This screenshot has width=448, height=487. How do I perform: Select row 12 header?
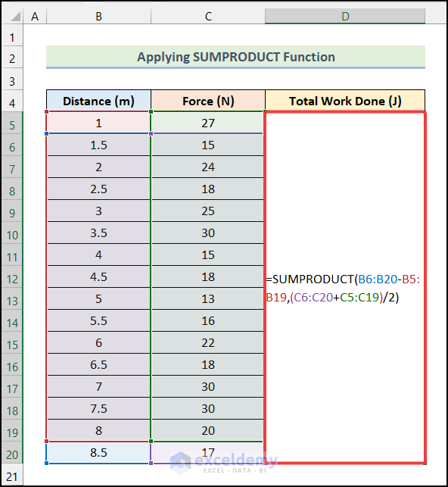[x=12, y=276]
